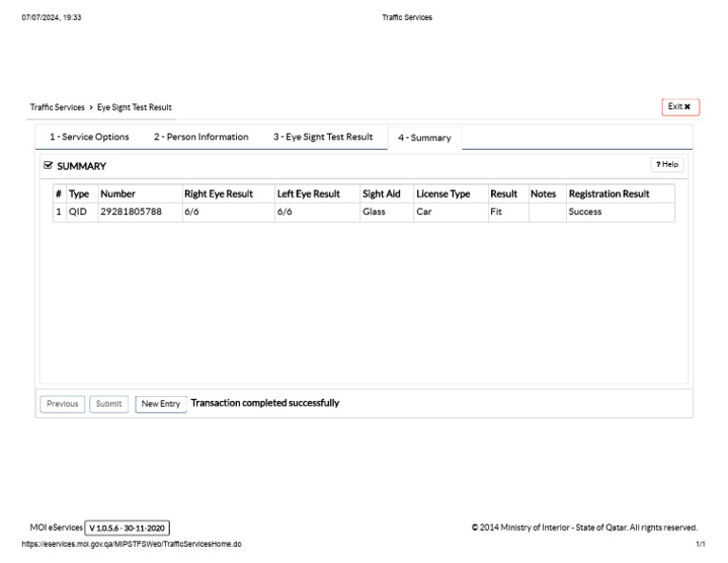Click the Success registration result cell
728x563 pixels.
point(585,212)
